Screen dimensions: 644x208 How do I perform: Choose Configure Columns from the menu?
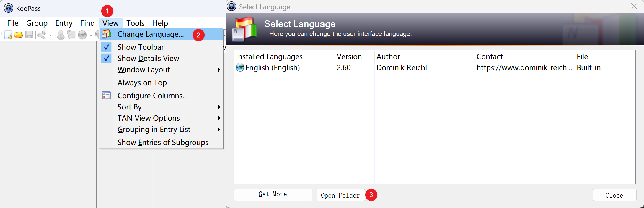point(161,96)
